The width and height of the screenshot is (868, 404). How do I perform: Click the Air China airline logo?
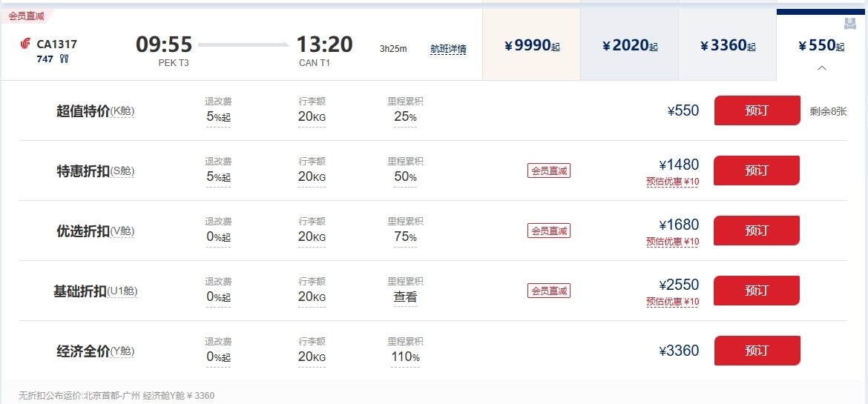point(26,44)
